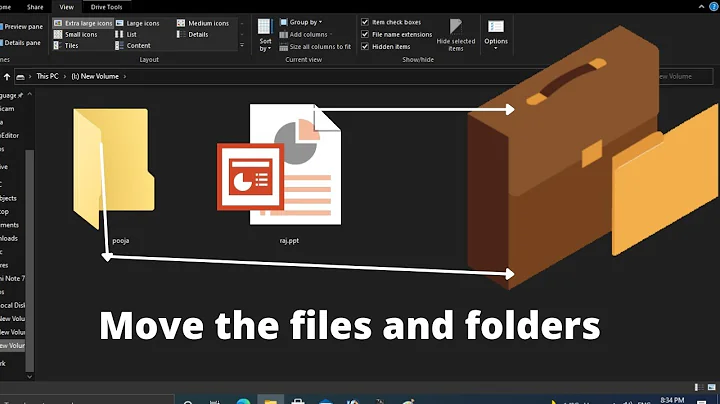Switch layout to Large icons

pos(138,23)
